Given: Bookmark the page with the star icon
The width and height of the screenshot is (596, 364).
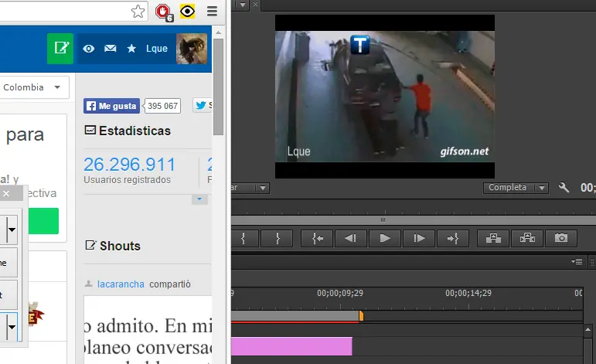Looking at the screenshot, I should pyautogui.click(x=138, y=12).
